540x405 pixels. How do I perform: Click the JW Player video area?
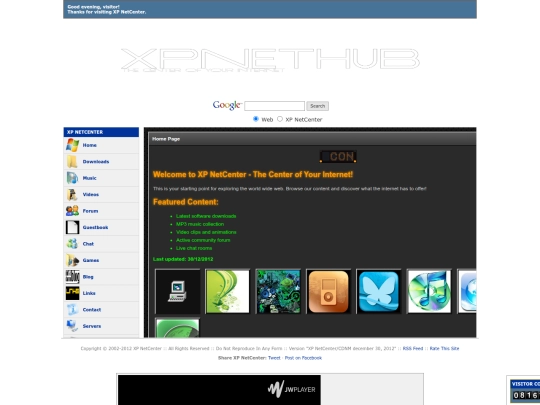pos(219,390)
